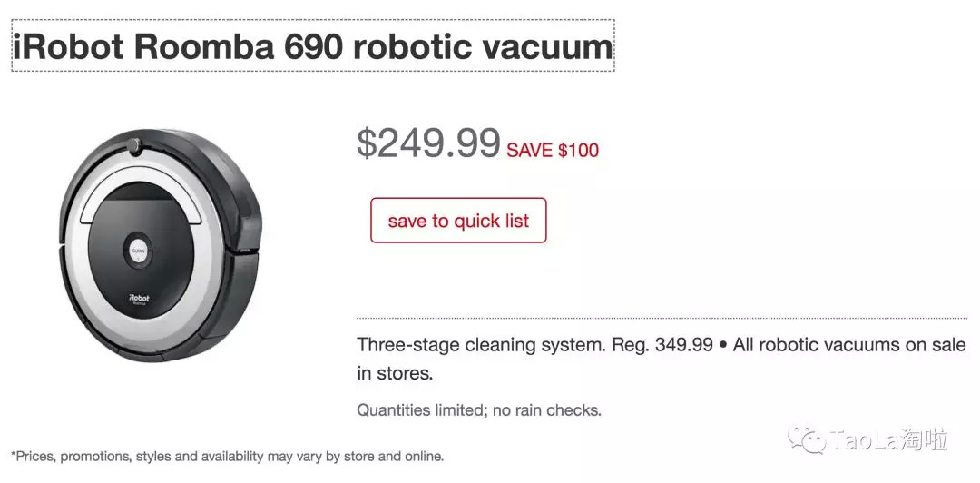
Task: Click the "in stores." text line
Action: point(395,373)
